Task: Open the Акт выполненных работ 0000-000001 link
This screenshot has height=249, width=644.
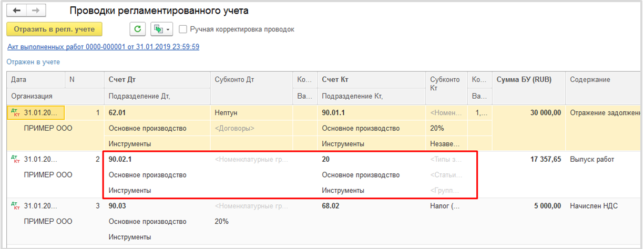Action: coord(103,47)
